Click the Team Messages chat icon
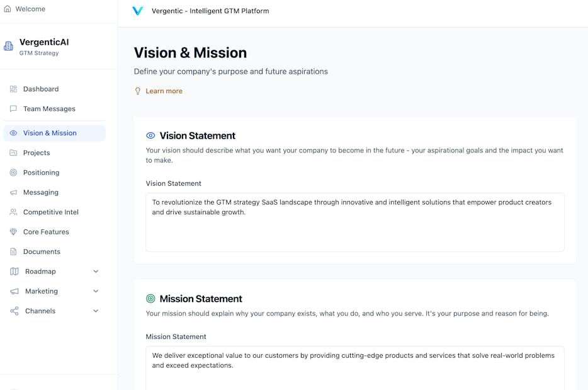 tap(13, 108)
